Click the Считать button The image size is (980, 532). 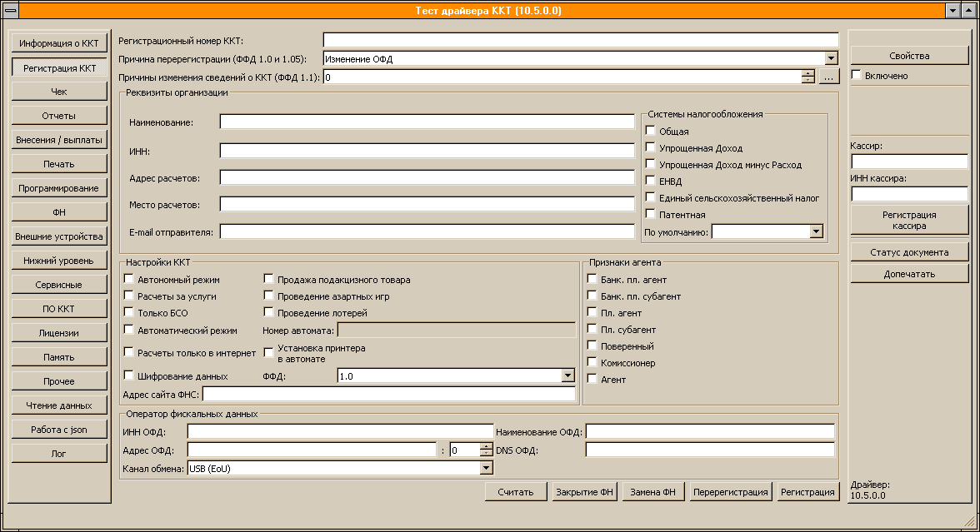coord(516,492)
